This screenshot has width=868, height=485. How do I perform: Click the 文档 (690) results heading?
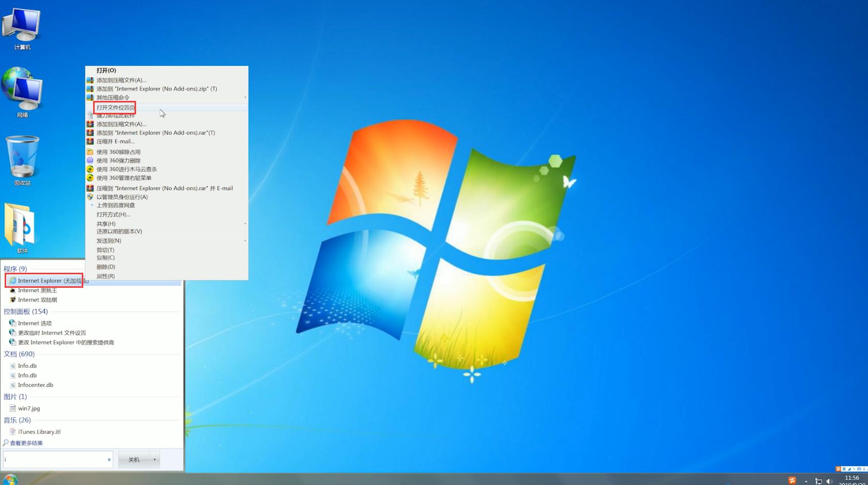[x=19, y=354]
